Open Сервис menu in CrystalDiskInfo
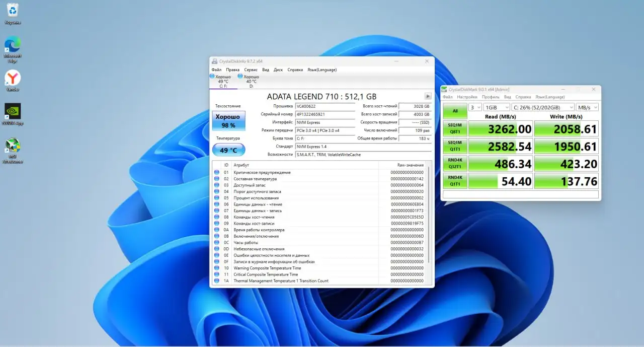Viewport: 644px width, 347px height. [x=251, y=70]
